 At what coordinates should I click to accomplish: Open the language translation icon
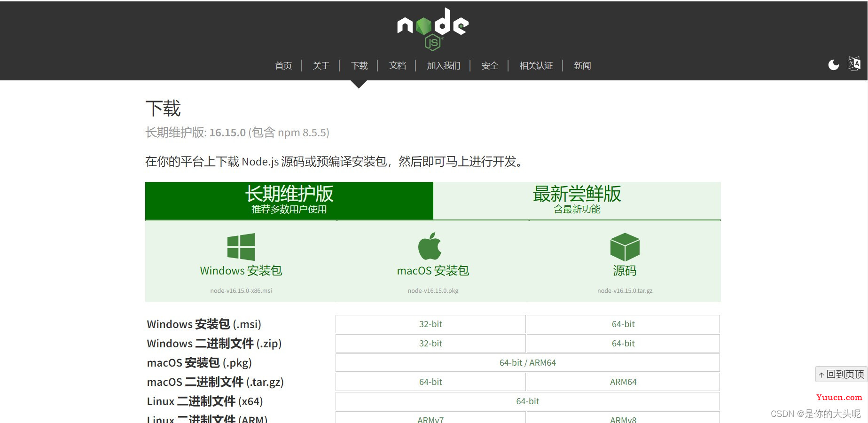(854, 64)
